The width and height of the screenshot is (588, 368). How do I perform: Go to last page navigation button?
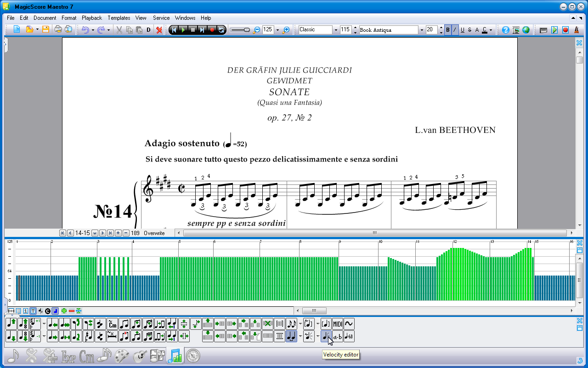point(110,233)
